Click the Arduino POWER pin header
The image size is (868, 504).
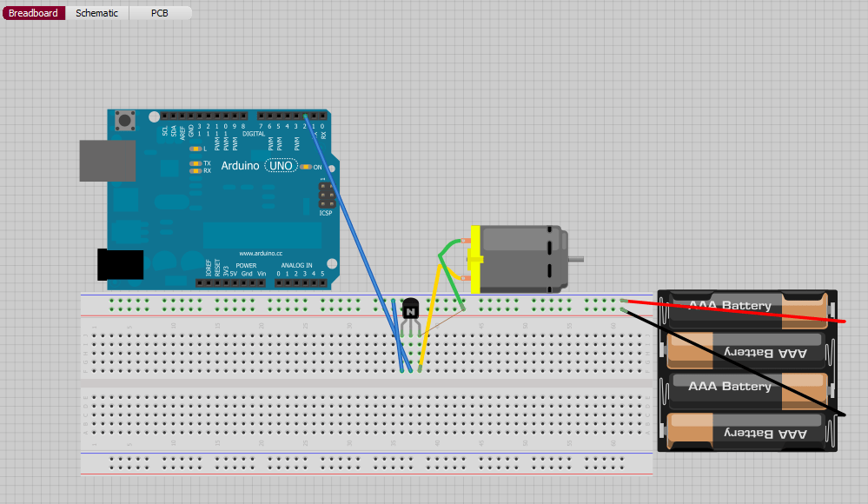(231, 283)
